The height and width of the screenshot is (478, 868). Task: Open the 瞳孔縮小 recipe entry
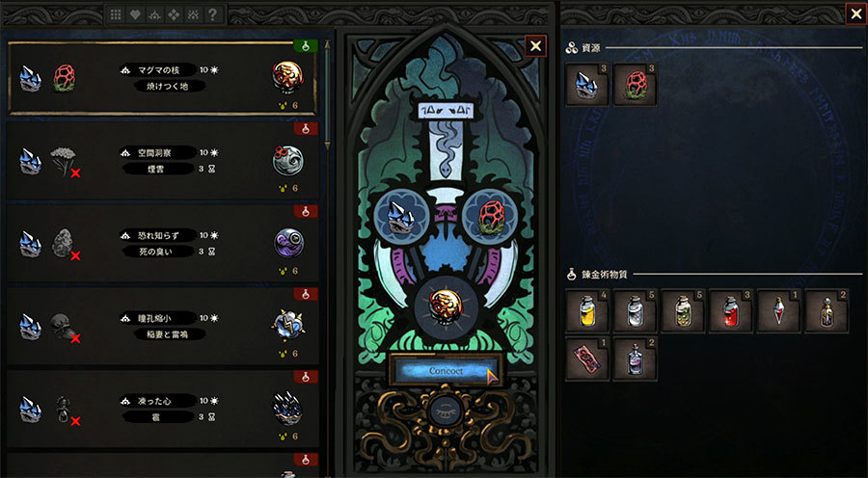coord(162,326)
